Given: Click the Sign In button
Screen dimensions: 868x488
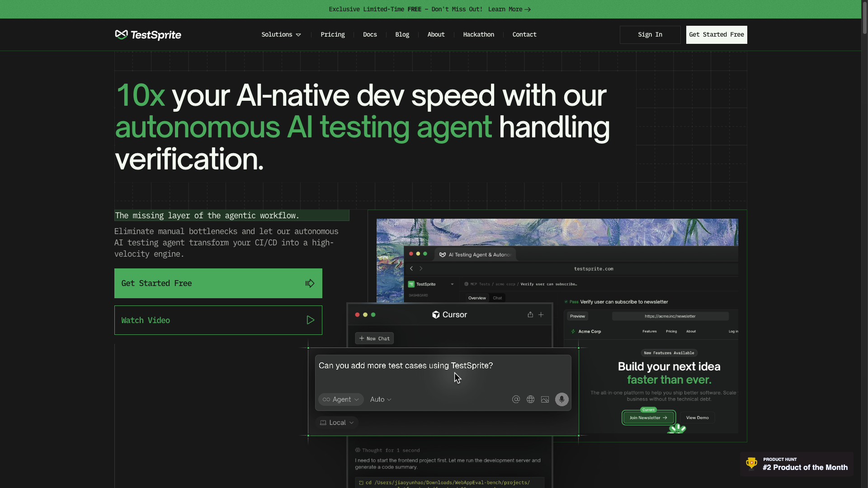Looking at the screenshot, I should 650,35.
